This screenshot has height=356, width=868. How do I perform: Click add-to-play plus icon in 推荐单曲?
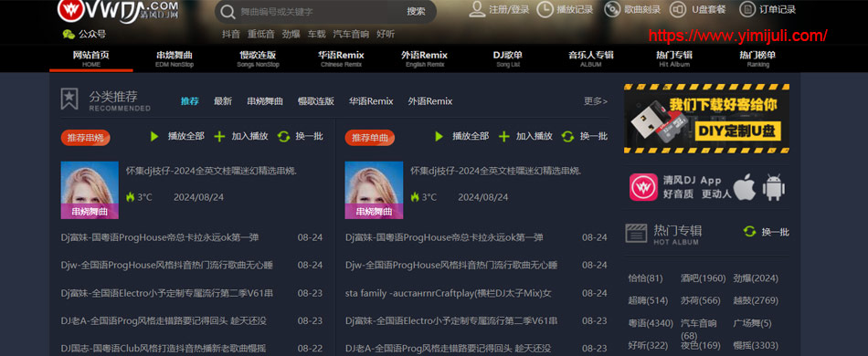tap(503, 136)
